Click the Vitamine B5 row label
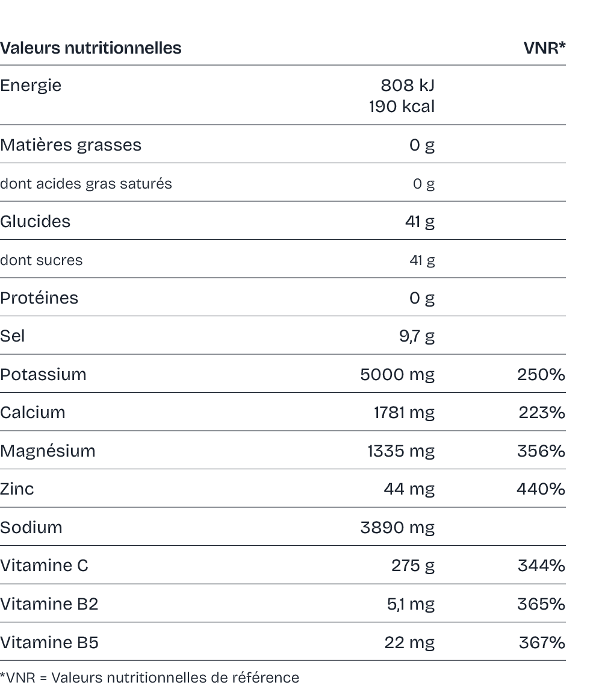The height and width of the screenshot is (700, 596). click(x=49, y=642)
